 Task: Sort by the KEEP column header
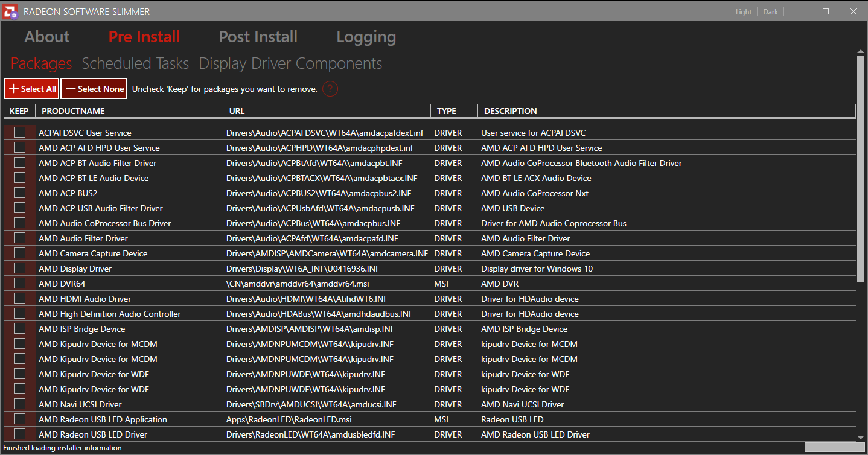tap(19, 111)
